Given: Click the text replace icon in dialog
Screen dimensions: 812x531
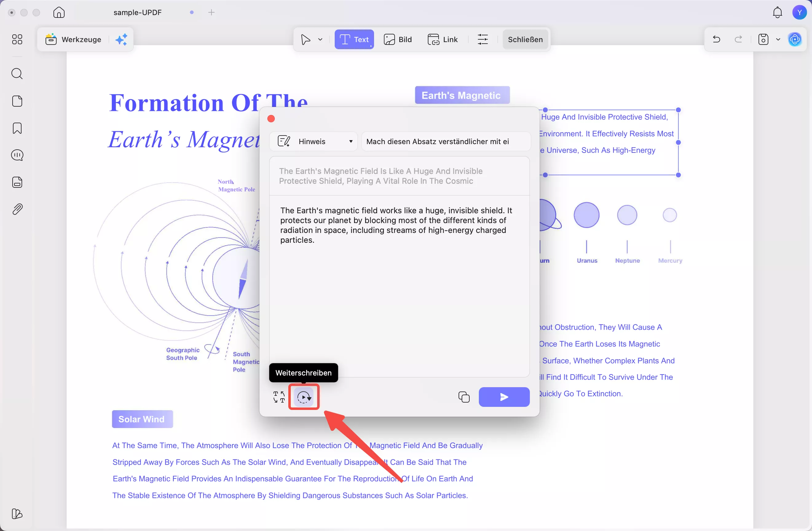Looking at the screenshot, I should (279, 397).
